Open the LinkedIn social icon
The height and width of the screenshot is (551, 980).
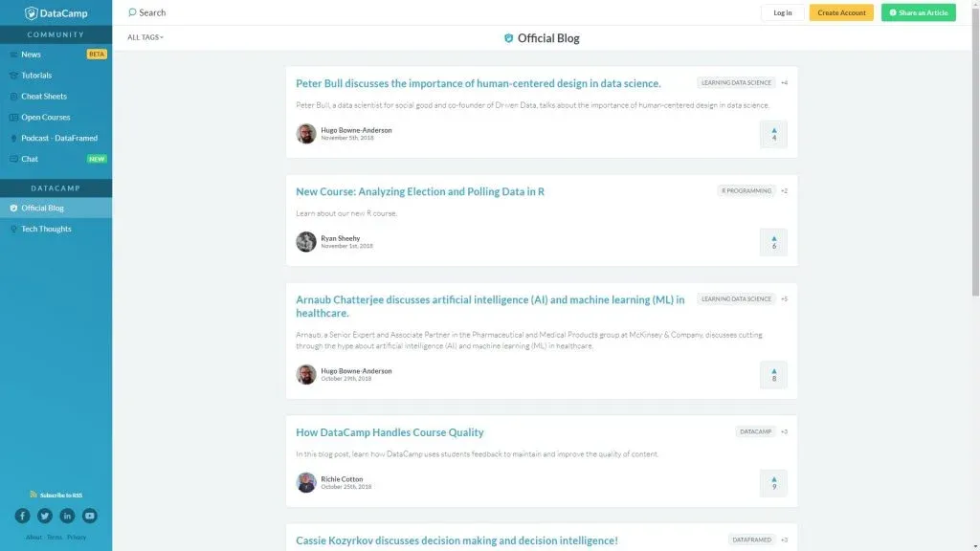(x=67, y=516)
